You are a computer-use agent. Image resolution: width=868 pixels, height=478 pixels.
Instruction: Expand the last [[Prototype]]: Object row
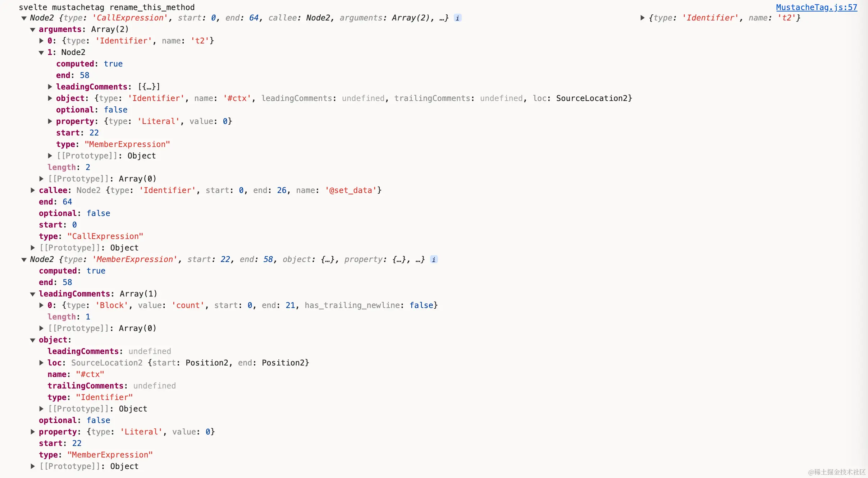tap(33, 466)
